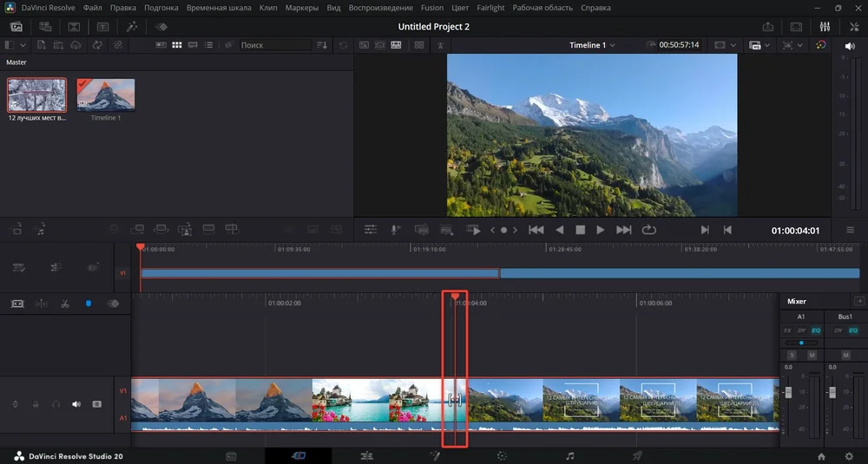Open the Маркеры menu

point(301,8)
